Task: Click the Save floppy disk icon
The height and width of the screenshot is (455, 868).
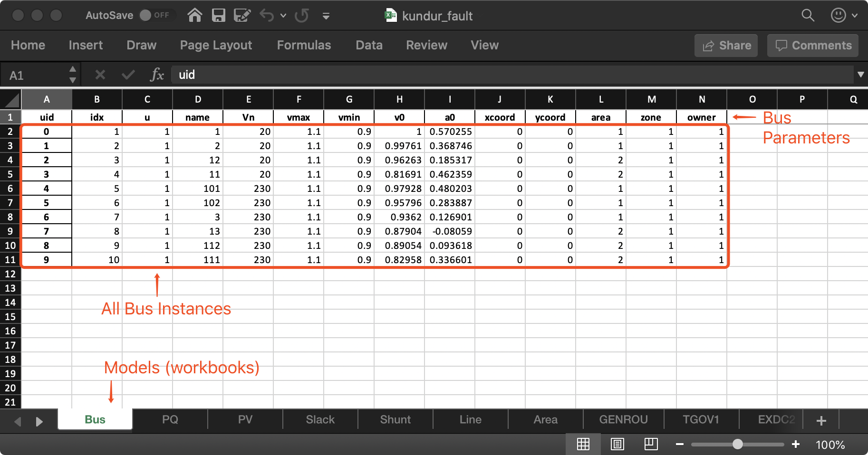Action: click(218, 16)
